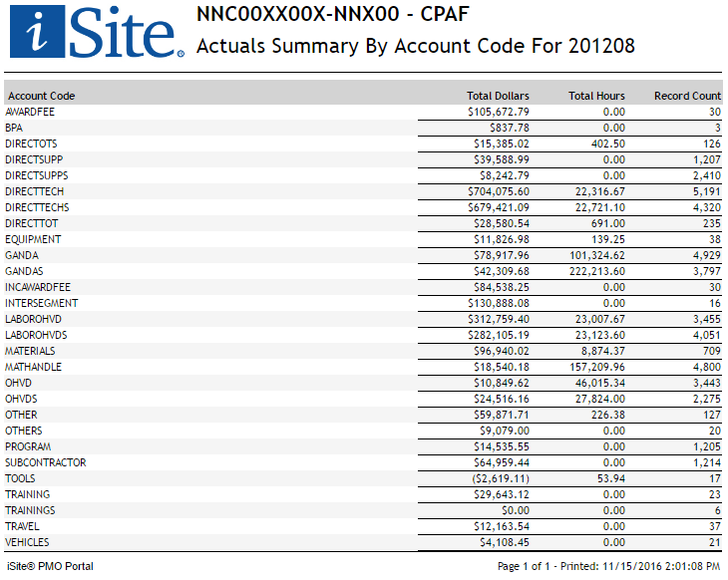
Task: Select the GANDA account code
Action: click(22, 255)
